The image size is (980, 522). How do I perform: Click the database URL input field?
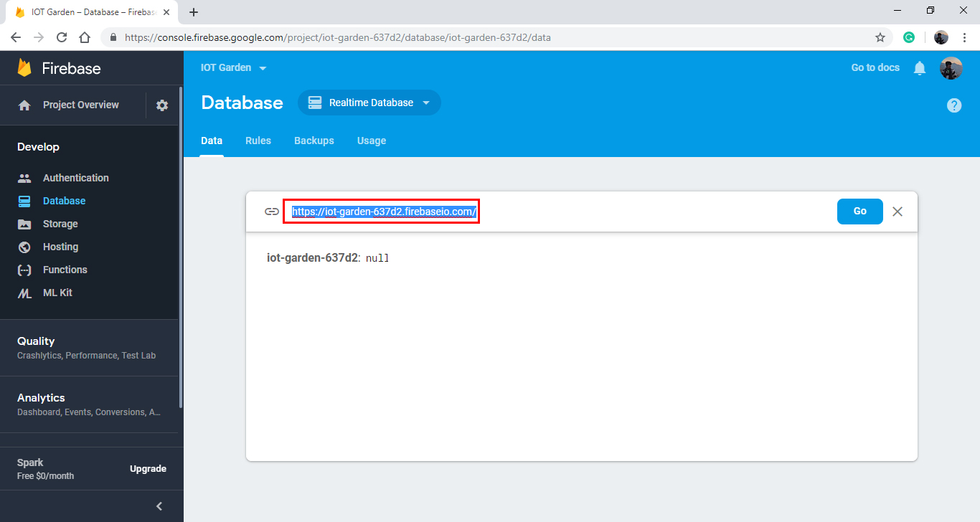point(382,212)
